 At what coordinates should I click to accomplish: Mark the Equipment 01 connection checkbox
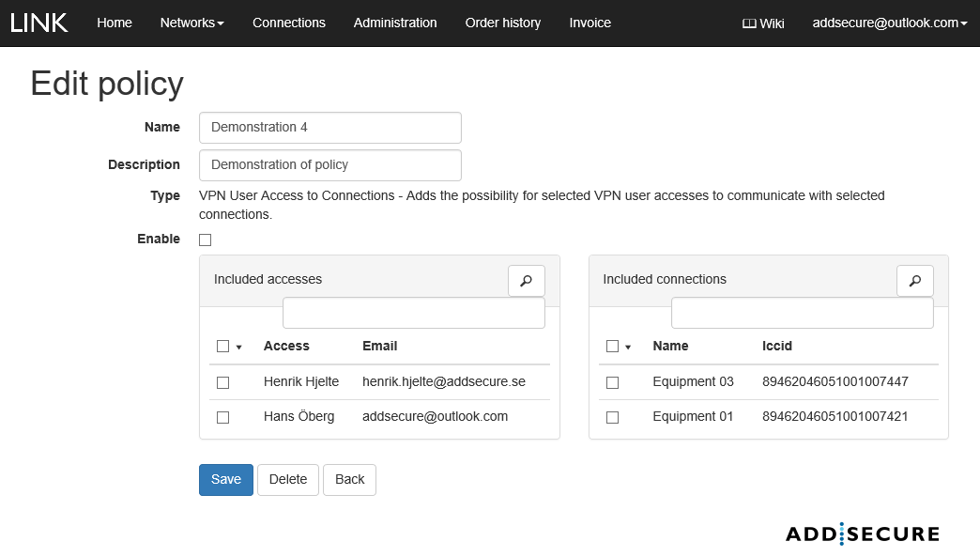pyautogui.click(x=612, y=417)
